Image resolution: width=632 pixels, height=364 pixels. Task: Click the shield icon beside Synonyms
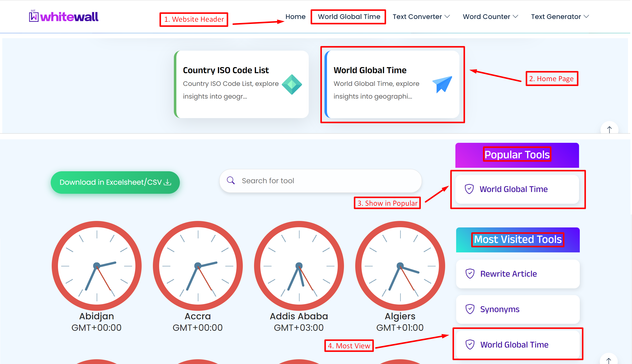470,309
